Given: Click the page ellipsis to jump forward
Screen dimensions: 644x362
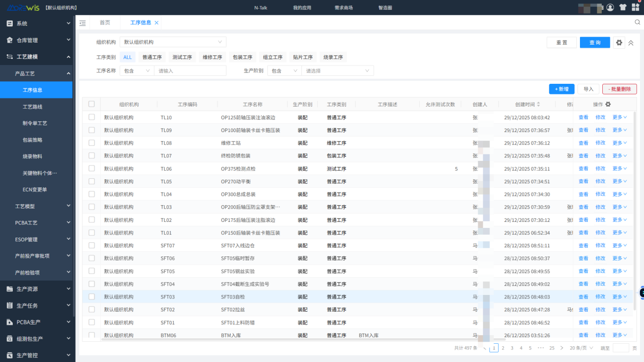Looking at the screenshot, I should click(541, 348).
